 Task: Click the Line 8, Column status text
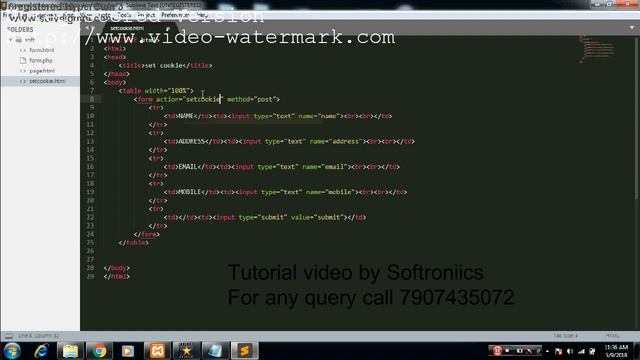pos(39,336)
